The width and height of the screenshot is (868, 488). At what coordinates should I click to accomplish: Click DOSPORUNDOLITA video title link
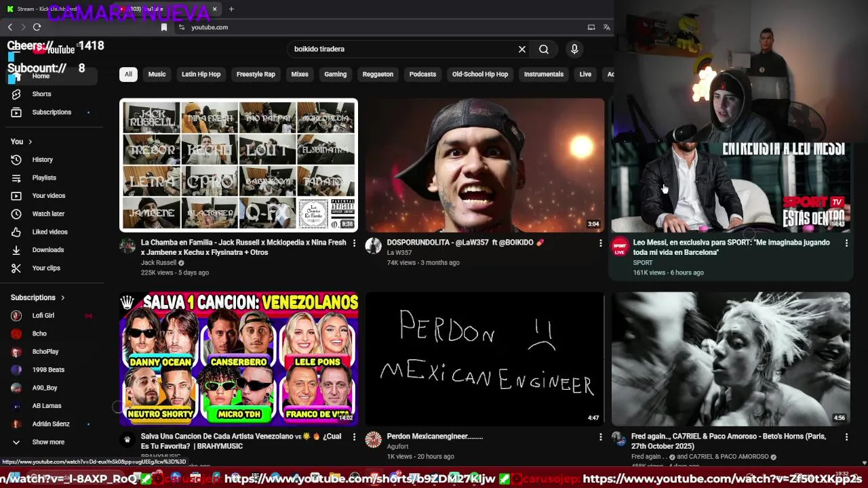coord(465,243)
